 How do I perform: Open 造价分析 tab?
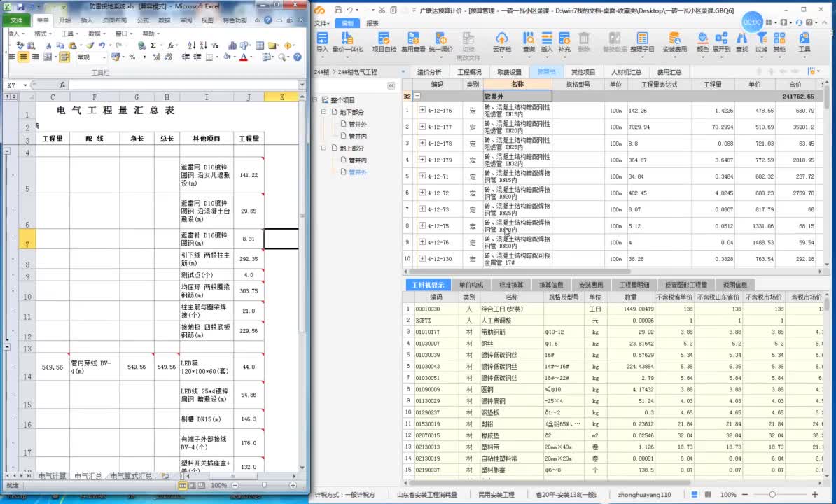429,72
